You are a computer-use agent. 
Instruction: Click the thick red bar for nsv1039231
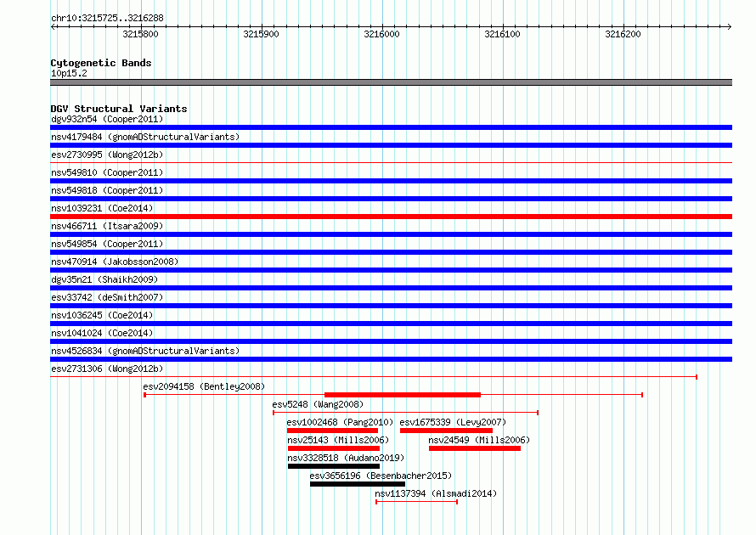tap(391, 217)
